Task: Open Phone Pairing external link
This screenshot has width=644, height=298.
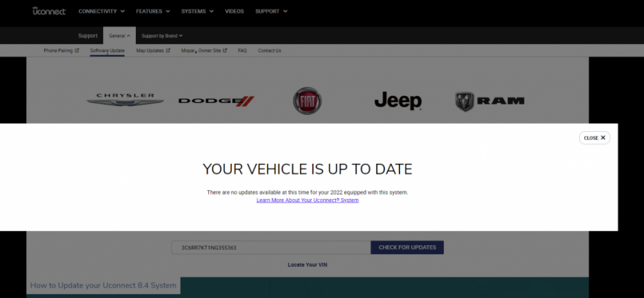Action: 61,51
